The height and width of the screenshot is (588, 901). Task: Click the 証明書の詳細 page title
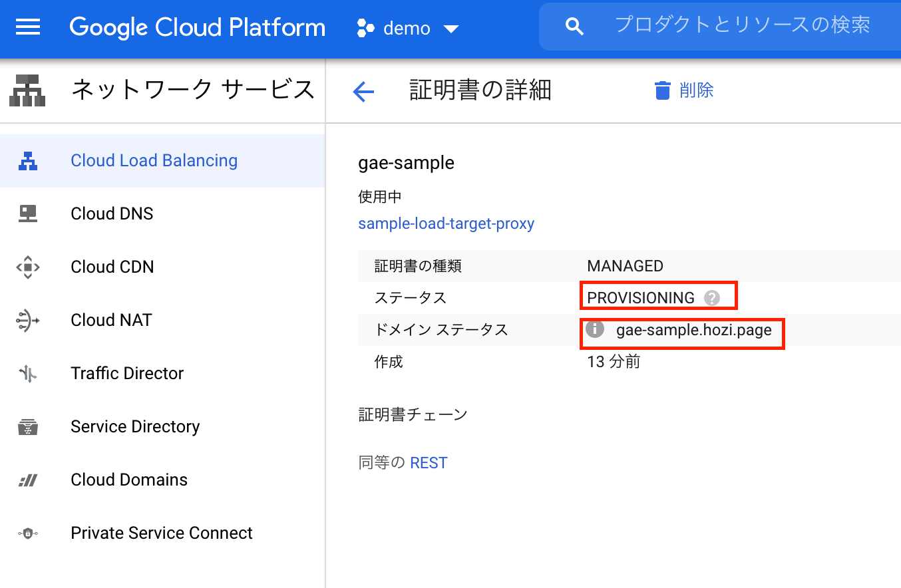[480, 90]
